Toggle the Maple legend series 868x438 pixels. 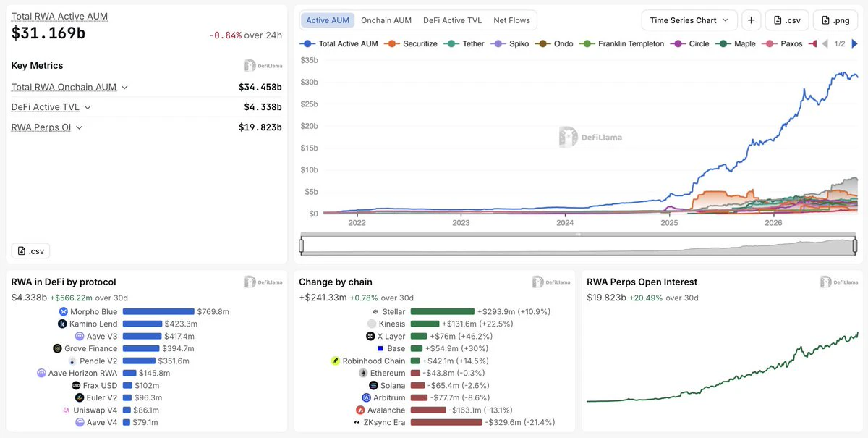coord(736,44)
